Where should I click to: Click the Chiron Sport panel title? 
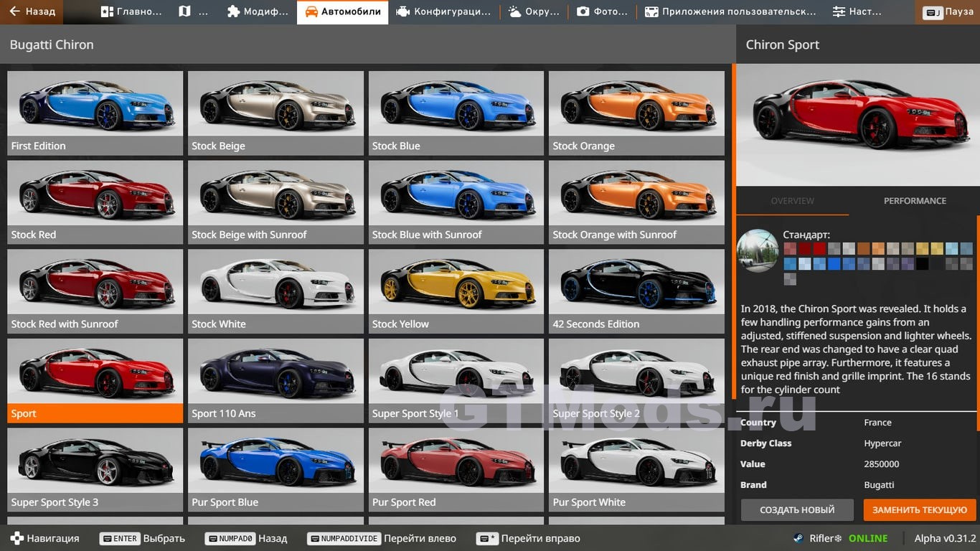point(782,44)
